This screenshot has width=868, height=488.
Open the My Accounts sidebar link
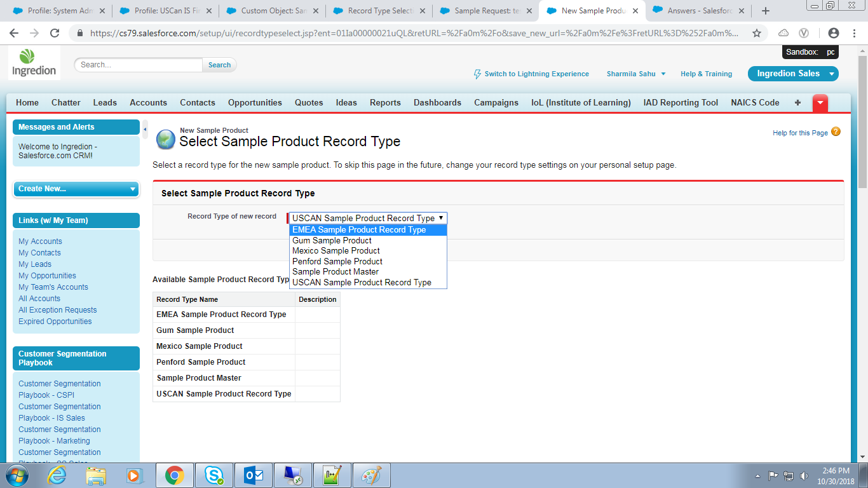[40, 241]
